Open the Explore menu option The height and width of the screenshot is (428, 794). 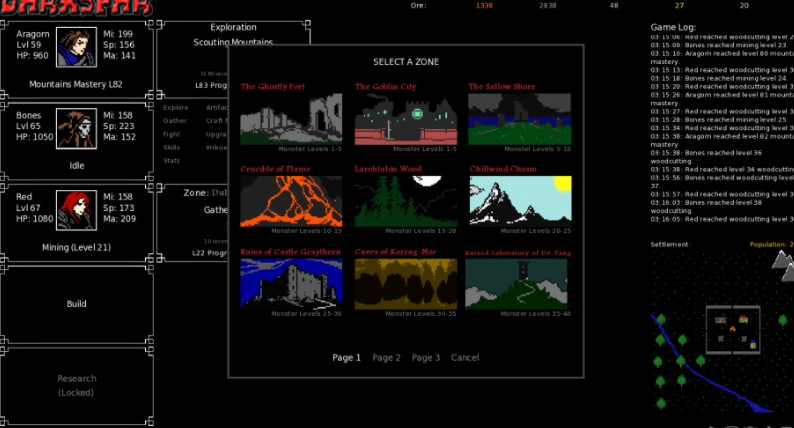coord(176,108)
